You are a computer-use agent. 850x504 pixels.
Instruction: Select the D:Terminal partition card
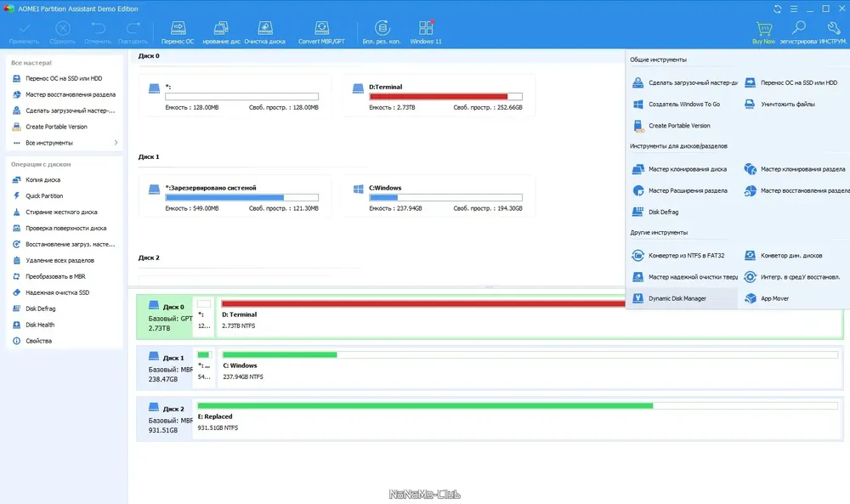439,96
